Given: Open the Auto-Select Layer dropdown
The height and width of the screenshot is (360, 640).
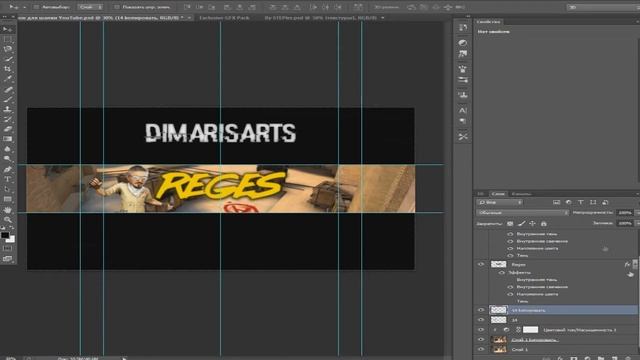Looking at the screenshot, I should click(90, 7).
